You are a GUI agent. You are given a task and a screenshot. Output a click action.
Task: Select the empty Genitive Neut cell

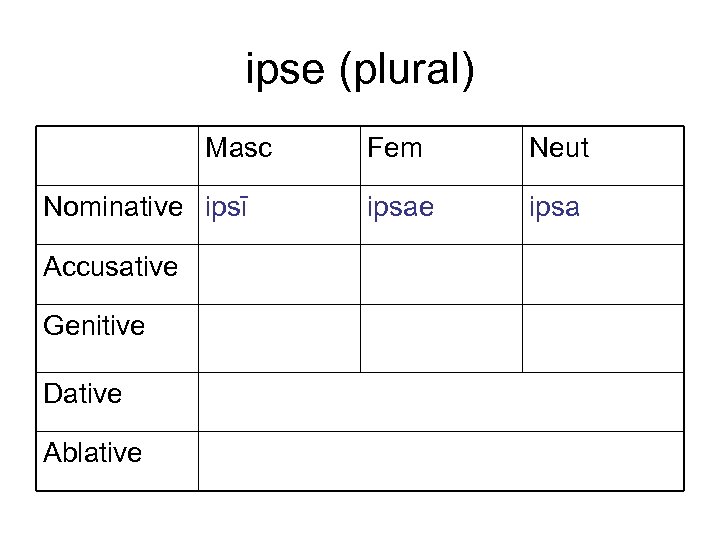click(x=603, y=338)
